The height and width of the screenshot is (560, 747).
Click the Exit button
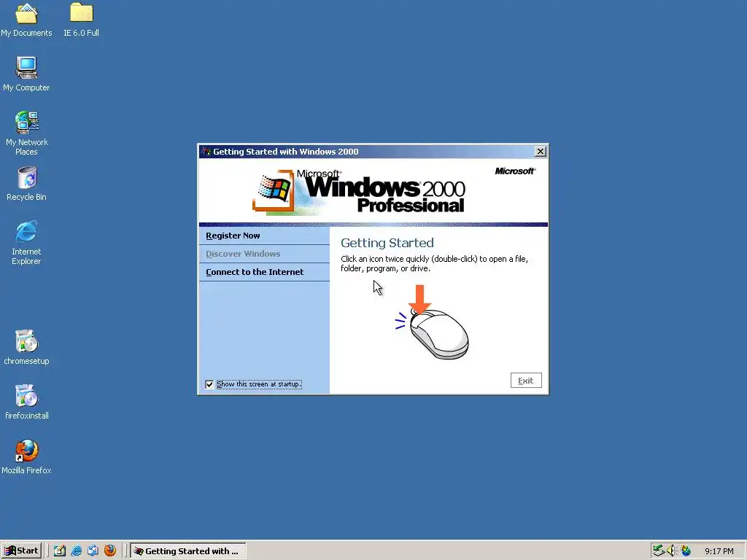point(526,381)
